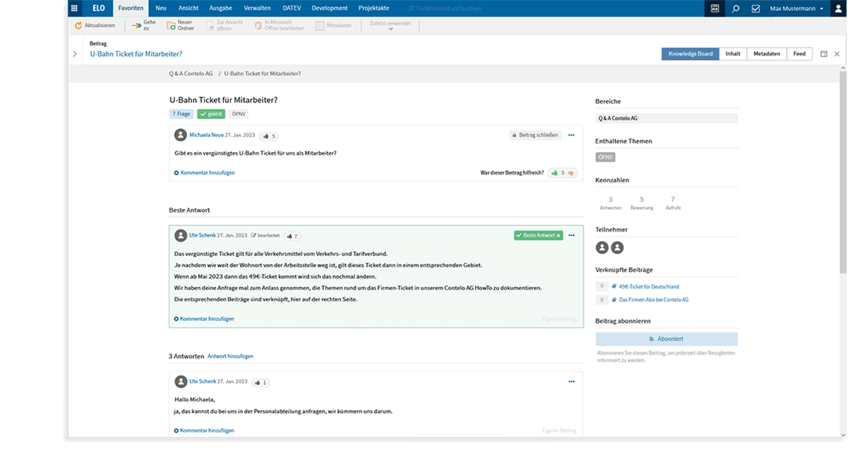Click the thumbs down on helpfulness rating
Image resolution: width=868 pixels, height=466 pixels.
pyautogui.click(x=572, y=172)
